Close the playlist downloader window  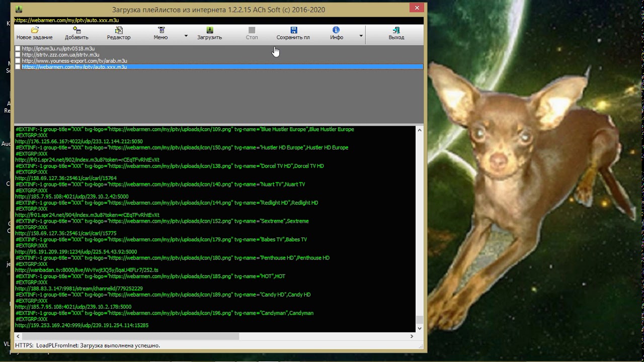(416, 8)
